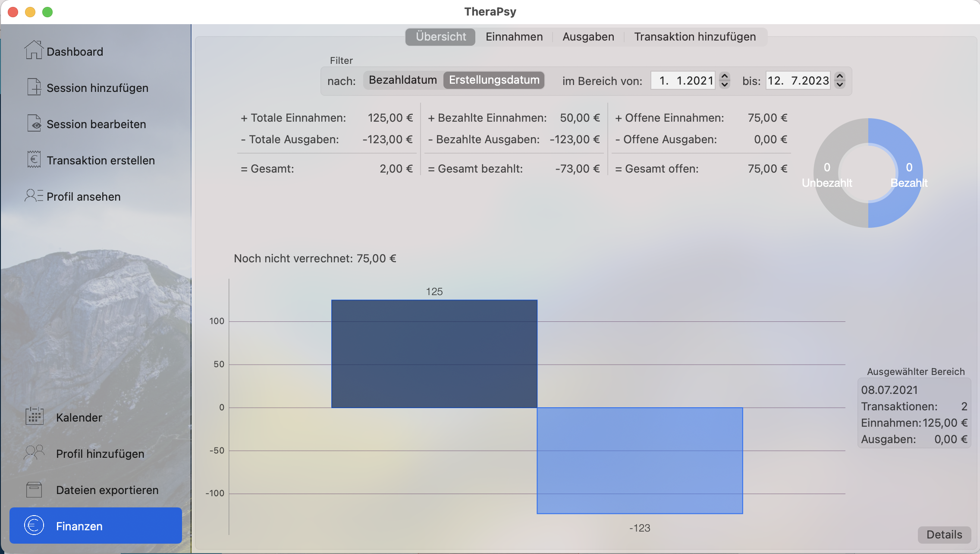This screenshot has width=980, height=554.
Task: Open Kalender via its calendar icon
Action: [35, 416]
